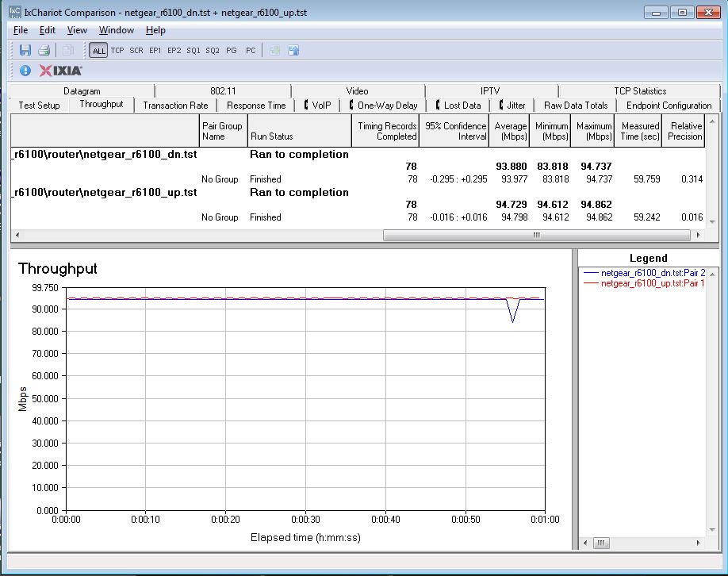Switch to the One-Way Delay tab
The image size is (728, 576).
pyautogui.click(x=384, y=106)
